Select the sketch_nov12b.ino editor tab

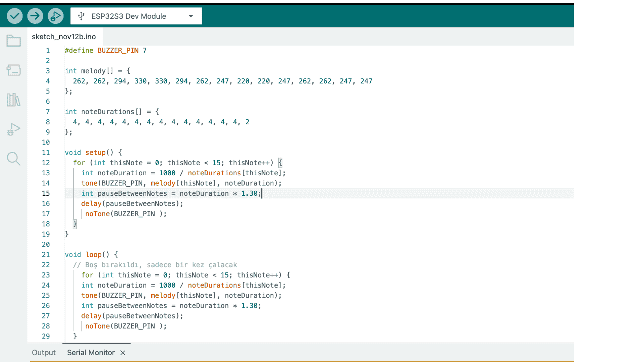click(x=64, y=37)
